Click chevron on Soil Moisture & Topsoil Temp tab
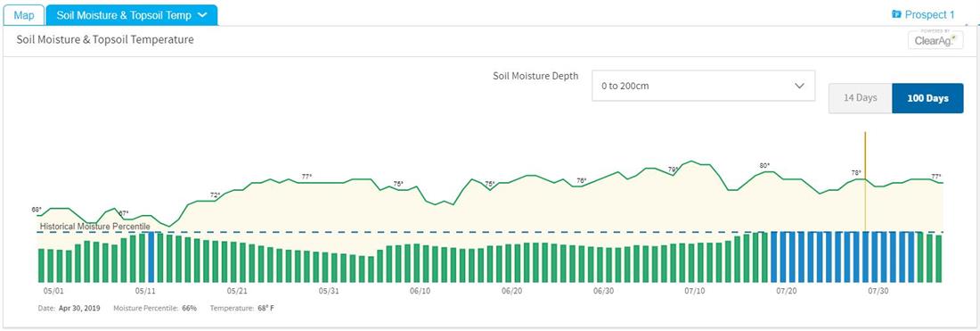The image size is (980, 331). pyautogui.click(x=202, y=16)
